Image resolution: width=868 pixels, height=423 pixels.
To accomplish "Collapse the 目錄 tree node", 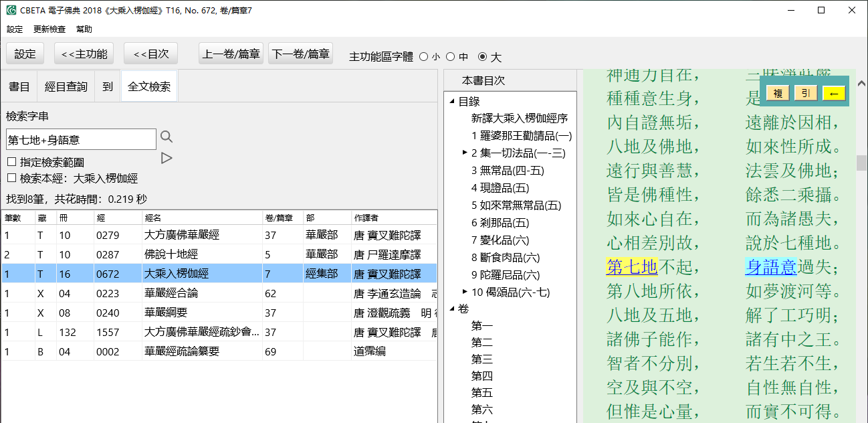I will point(451,101).
